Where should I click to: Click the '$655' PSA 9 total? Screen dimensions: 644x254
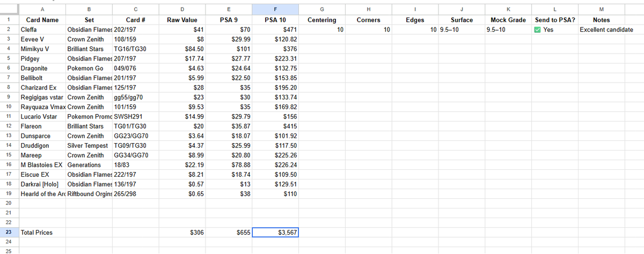[x=229, y=233]
